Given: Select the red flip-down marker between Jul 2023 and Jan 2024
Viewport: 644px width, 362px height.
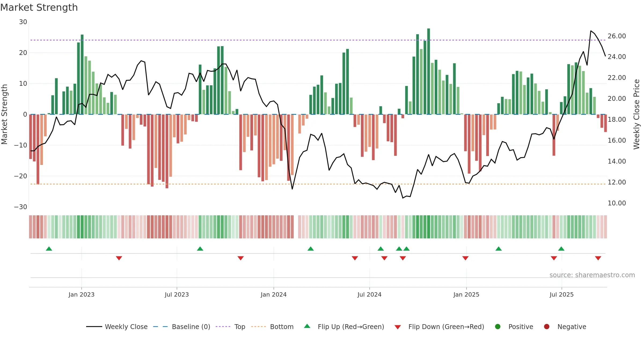Looking at the screenshot, I should [x=240, y=258].
